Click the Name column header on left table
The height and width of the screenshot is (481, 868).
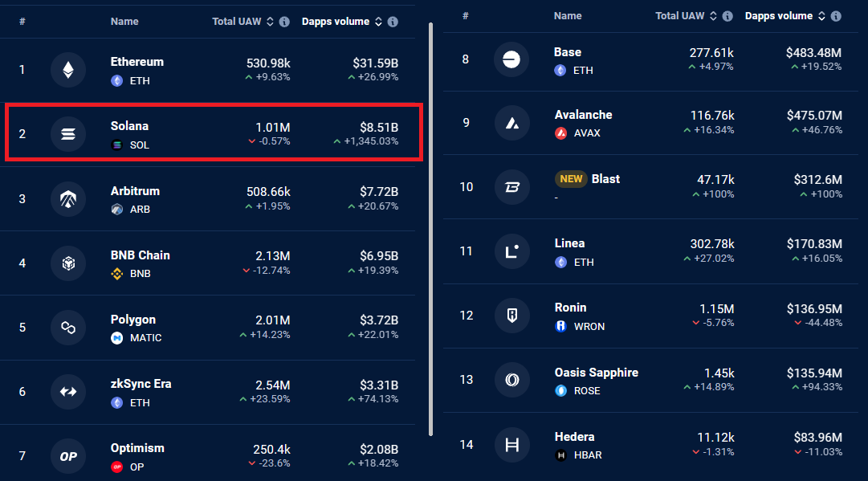click(124, 22)
